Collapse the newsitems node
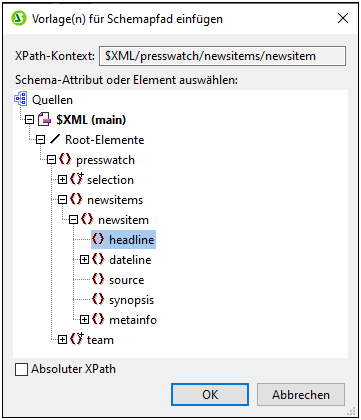This screenshot has width=361, height=420. coord(62,200)
